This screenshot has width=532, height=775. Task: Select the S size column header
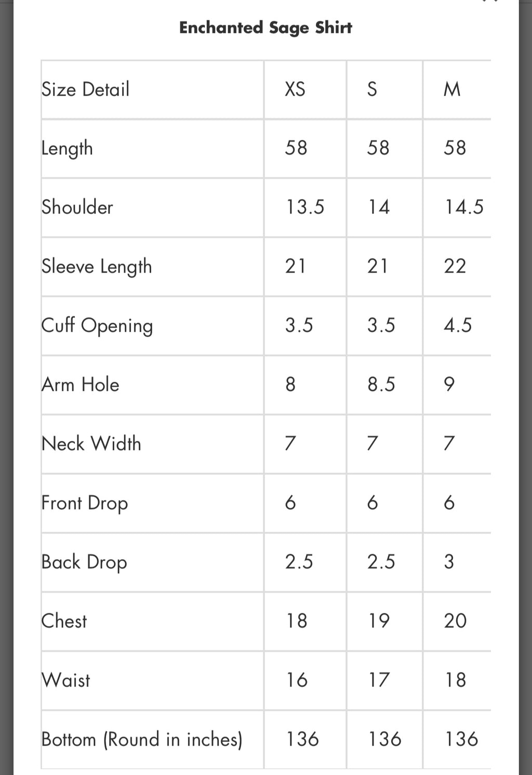point(372,89)
